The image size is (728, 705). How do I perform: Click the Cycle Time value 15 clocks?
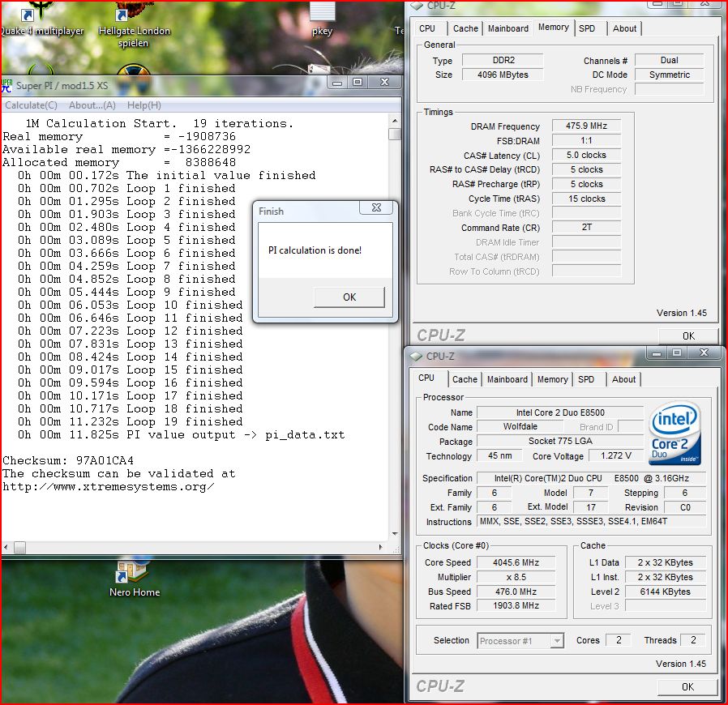586,199
